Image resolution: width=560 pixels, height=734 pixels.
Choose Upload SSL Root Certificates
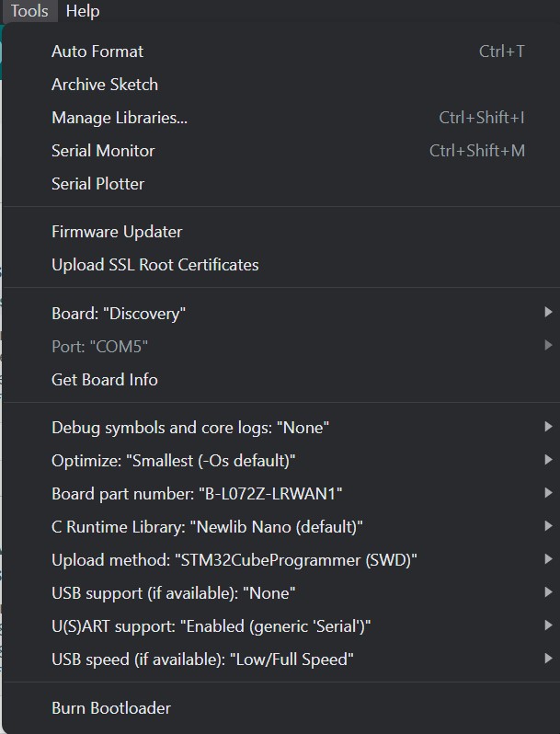(x=155, y=265)
